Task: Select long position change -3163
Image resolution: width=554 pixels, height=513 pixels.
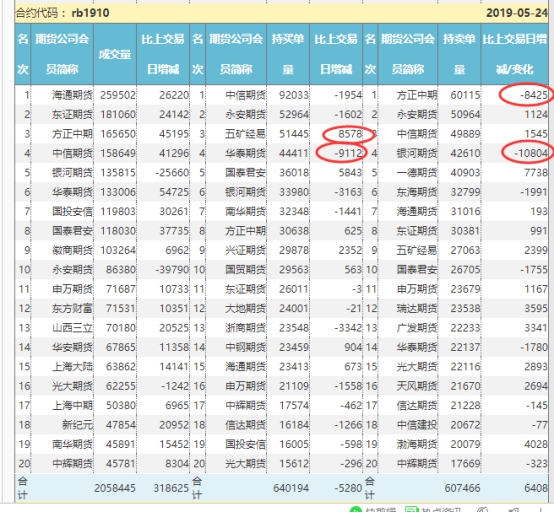Action: tap(348, 192)
